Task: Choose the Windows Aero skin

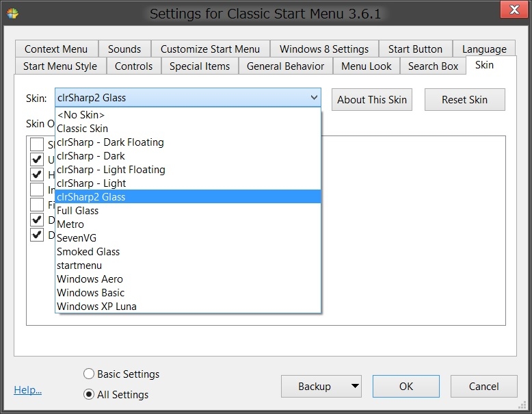Action: click(x=188, y=279)
